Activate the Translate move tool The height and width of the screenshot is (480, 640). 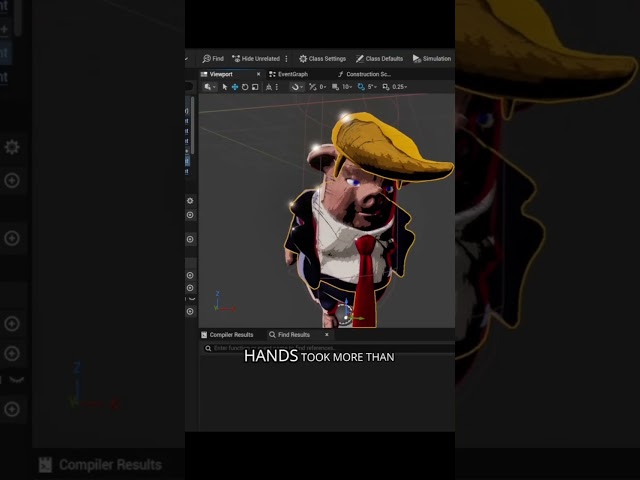(x=235, y=87)
